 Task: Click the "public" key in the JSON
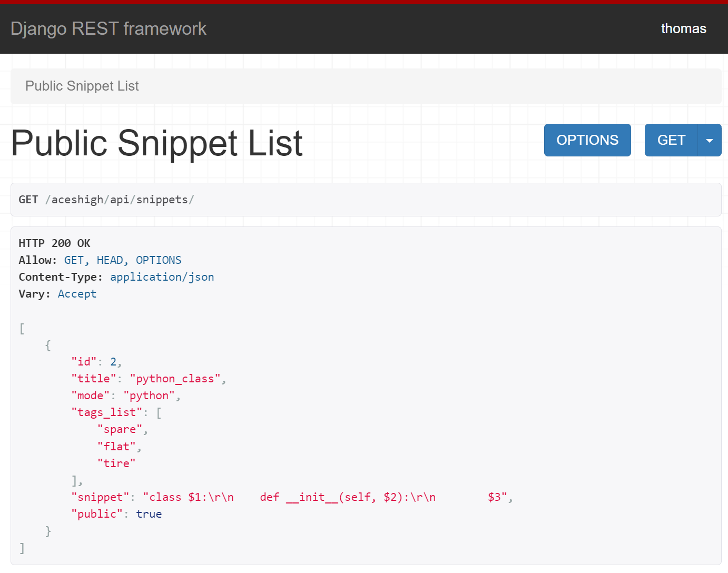[x=97, y=514]
